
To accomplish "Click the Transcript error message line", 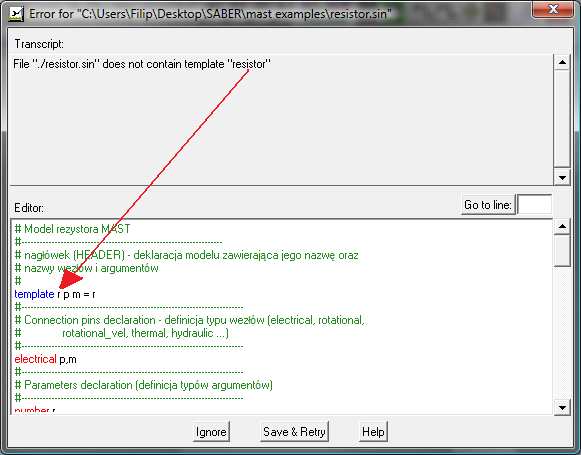I will pyautogui.click(x=142, y=64).
